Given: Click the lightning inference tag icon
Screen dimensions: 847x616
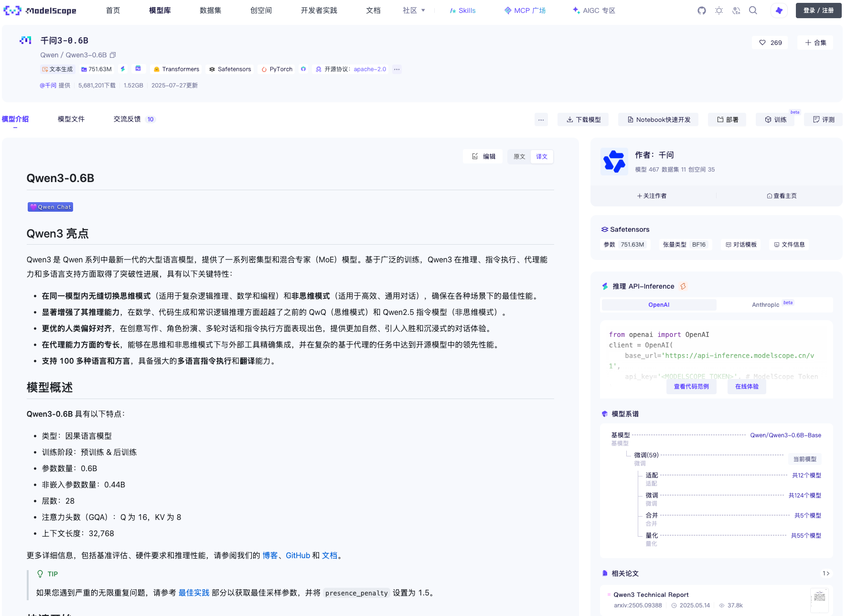Looking at the screenshot, I should coord(123,69).
